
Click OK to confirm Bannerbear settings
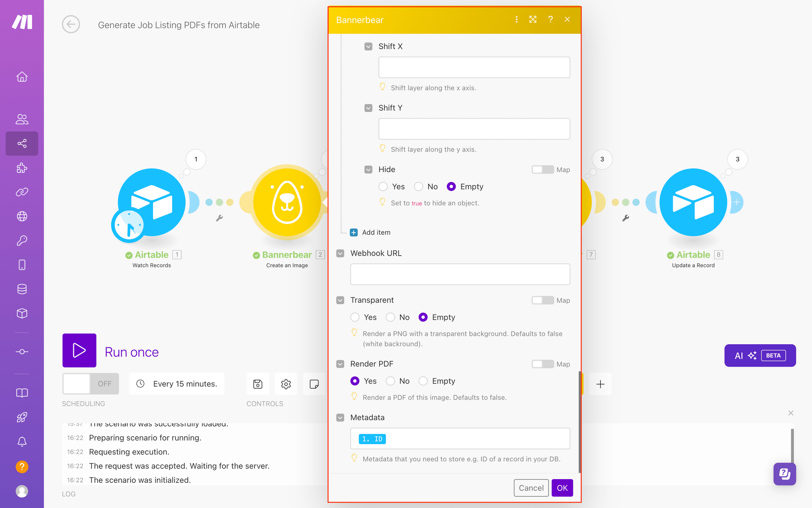(562, 488)
